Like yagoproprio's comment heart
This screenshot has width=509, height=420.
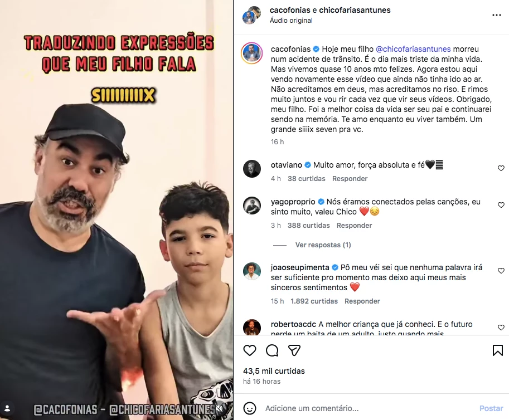point(501,205)
